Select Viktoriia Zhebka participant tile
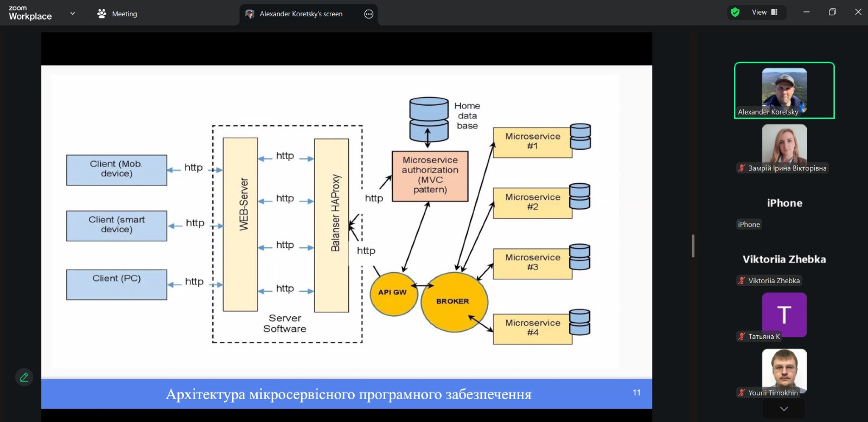The image size is (868, 422). pyautogui.click(x=784, y=259)
